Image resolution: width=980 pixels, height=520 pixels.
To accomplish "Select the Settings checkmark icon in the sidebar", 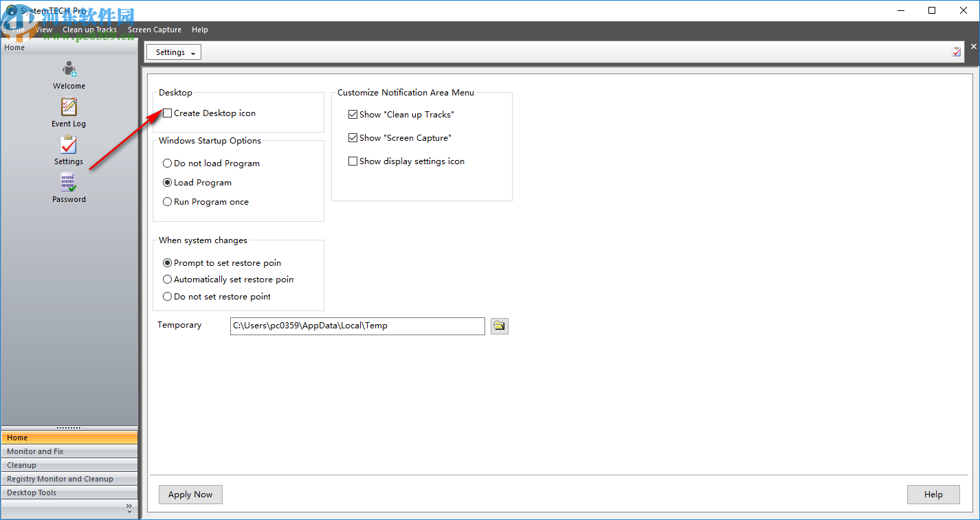I will click(x=69, y=146).
